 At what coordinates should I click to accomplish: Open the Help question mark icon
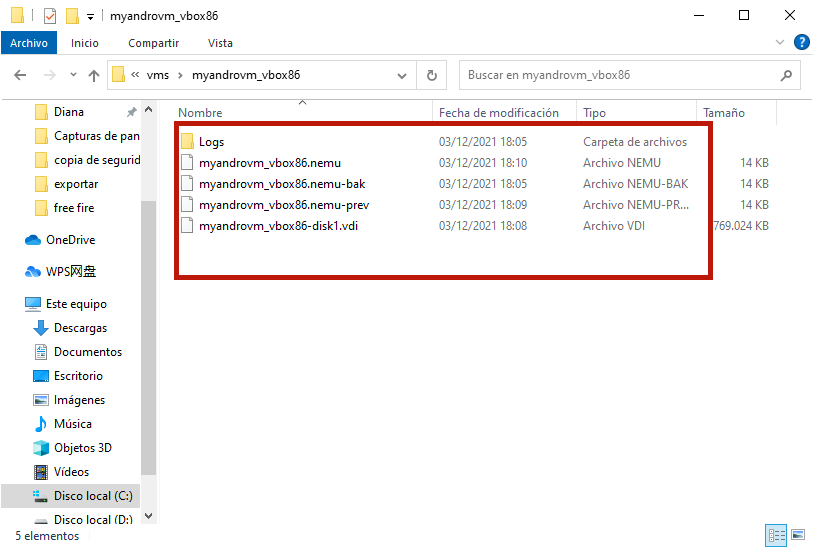[x=802, y=42]
